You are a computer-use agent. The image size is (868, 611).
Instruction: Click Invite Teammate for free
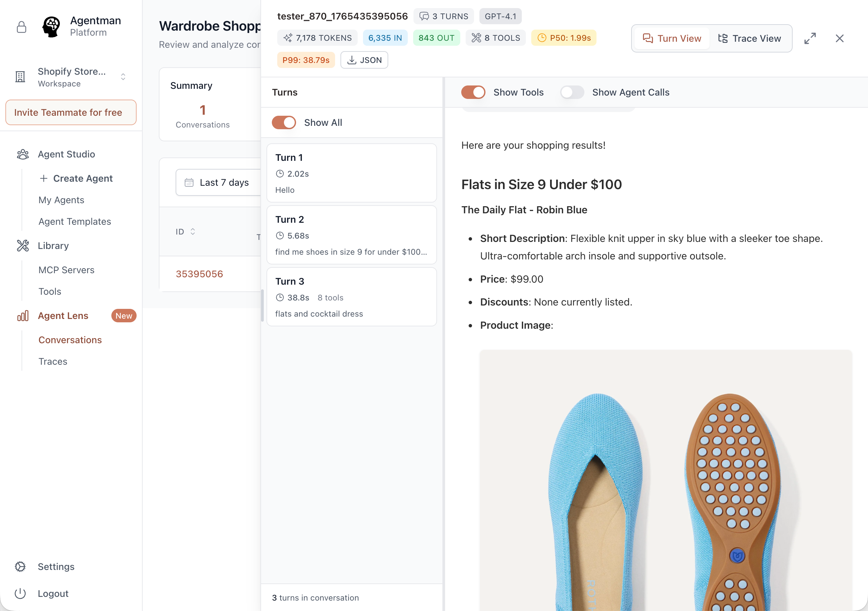71,112
